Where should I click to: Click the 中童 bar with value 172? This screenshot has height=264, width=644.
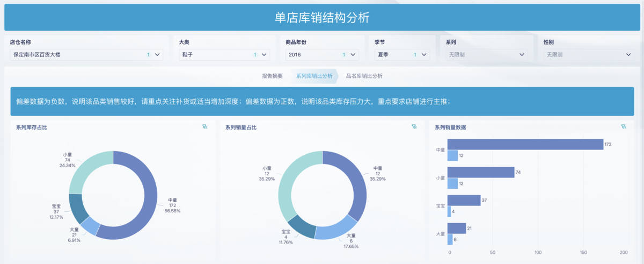coord(525,144)
